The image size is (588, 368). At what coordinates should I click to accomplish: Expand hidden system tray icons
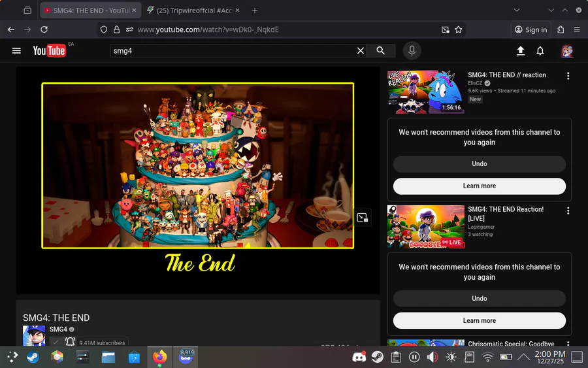point(523,357)
